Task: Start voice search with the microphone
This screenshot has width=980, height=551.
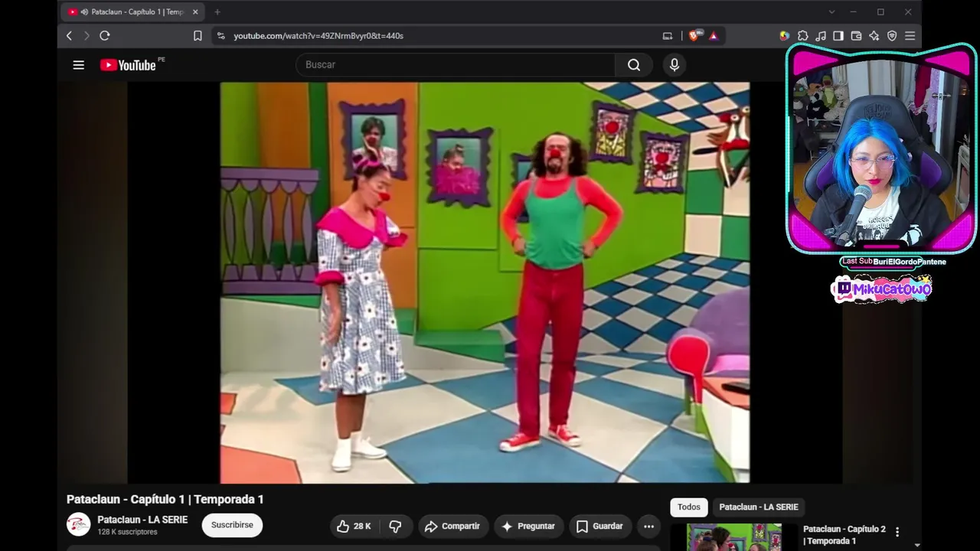Action: coord(675,65)
